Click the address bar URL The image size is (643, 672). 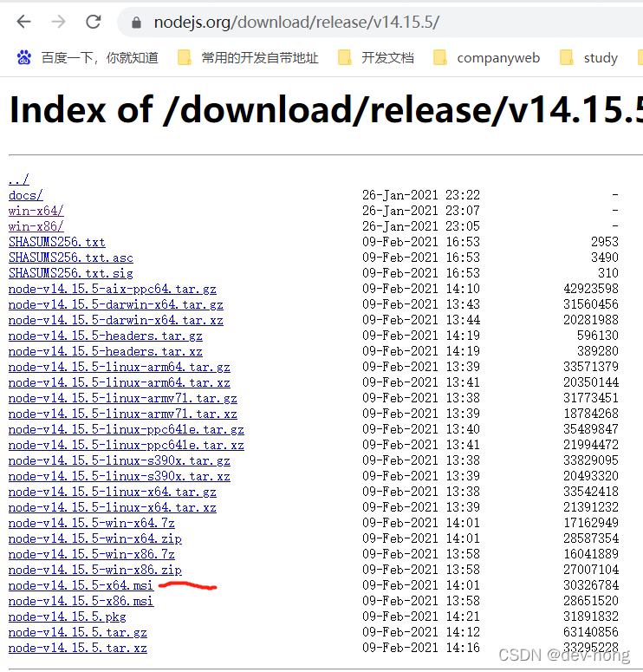296,23
